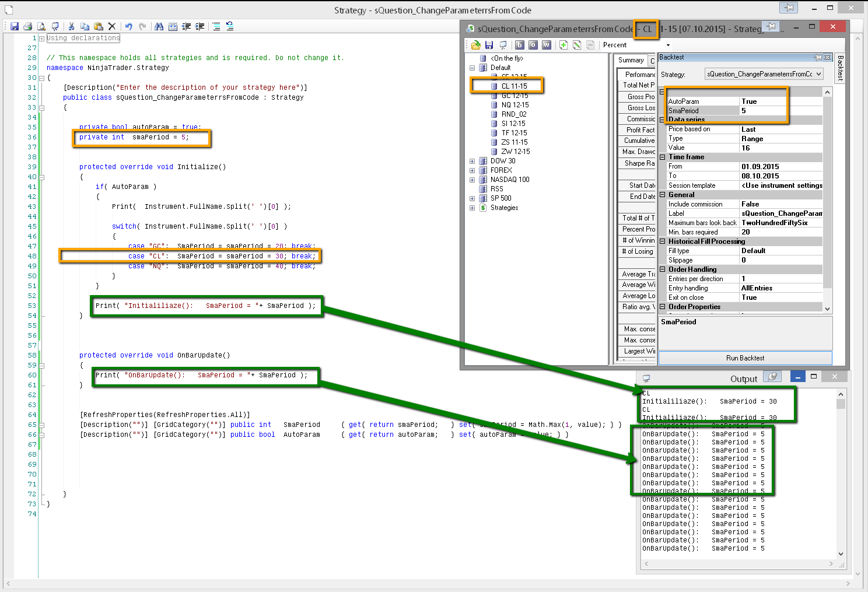This screenshot has width=868, height=592.
Task: Click the 'b' button in analyzer toolbar
Action: click(x=519, y=45)
